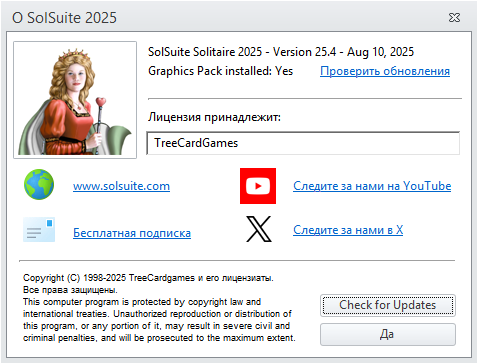Click the Copyright (C) 1998-2025 TreeCardgames line
Viewport: 478px width, 364px height.
point(148,278)
